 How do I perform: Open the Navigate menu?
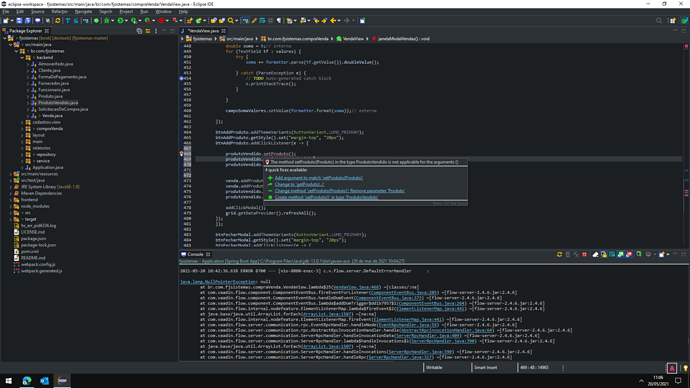[x=83, y=11]
